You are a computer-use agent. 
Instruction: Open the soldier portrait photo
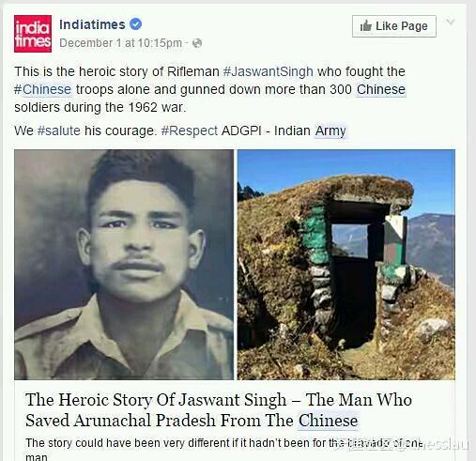[124, 265]
